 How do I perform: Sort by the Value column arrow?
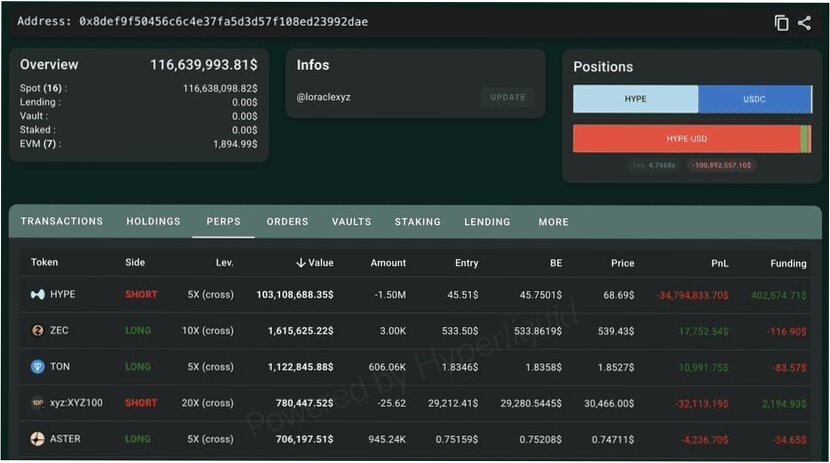301,263
